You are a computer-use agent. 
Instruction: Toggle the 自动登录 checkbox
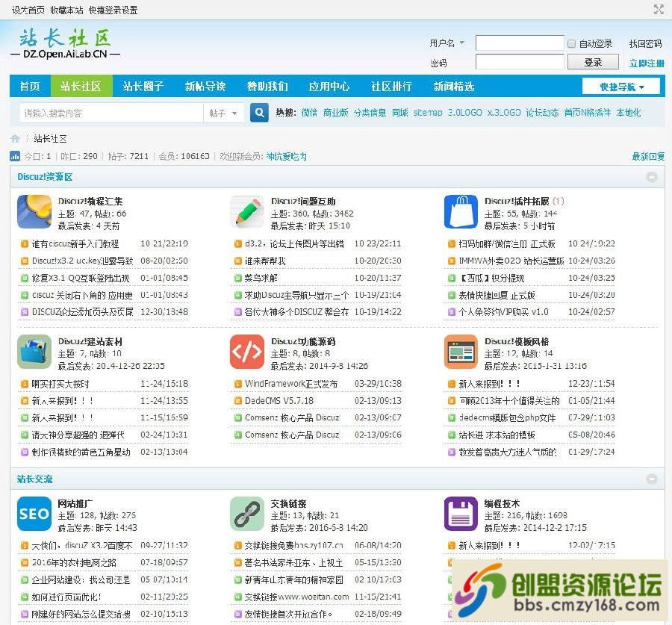571,43
